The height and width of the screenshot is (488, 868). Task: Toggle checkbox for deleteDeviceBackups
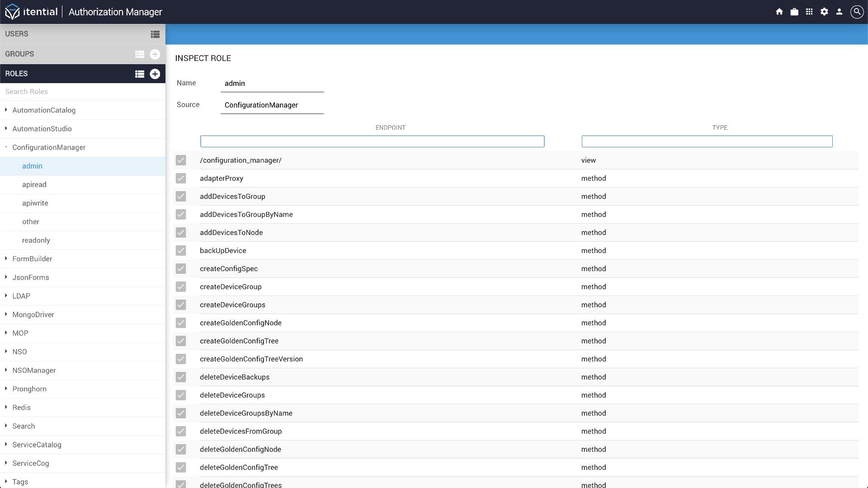181,377
